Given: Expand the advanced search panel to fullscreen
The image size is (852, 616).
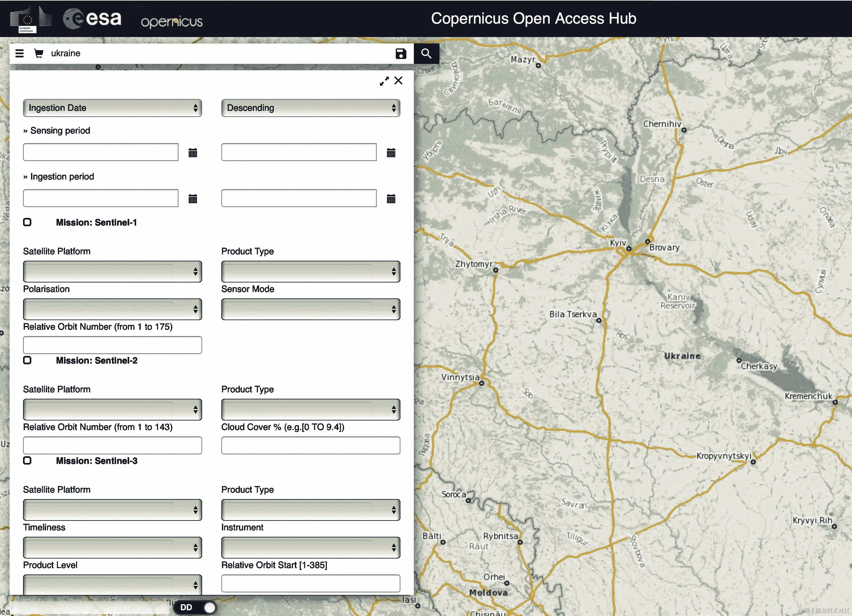Looking at the screenshot, I should 384,81.
